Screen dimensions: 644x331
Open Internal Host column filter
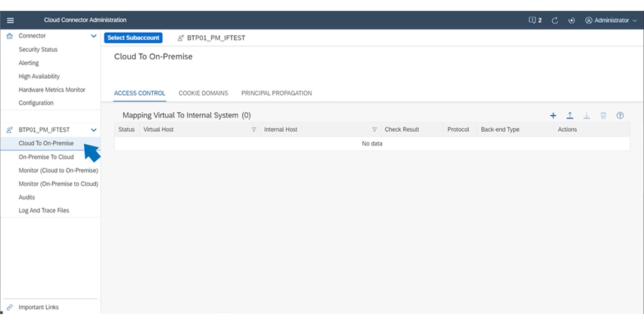coord(374,130)
